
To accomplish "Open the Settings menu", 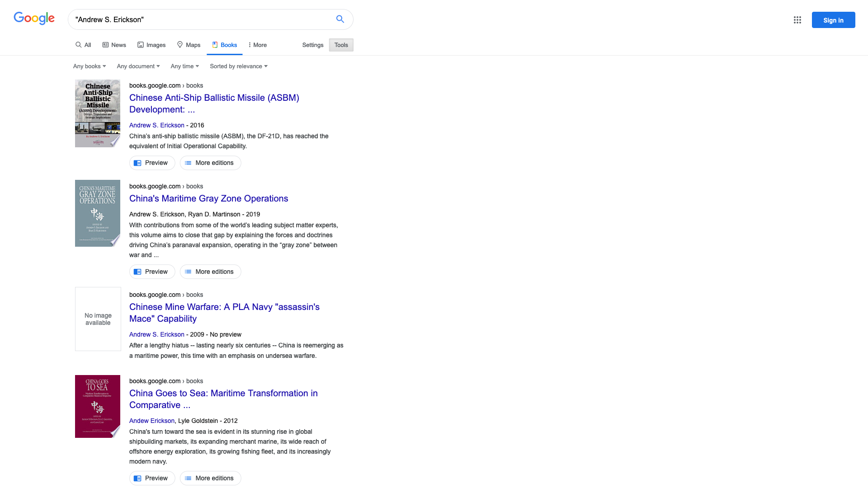I will click(x=313, y=45).
